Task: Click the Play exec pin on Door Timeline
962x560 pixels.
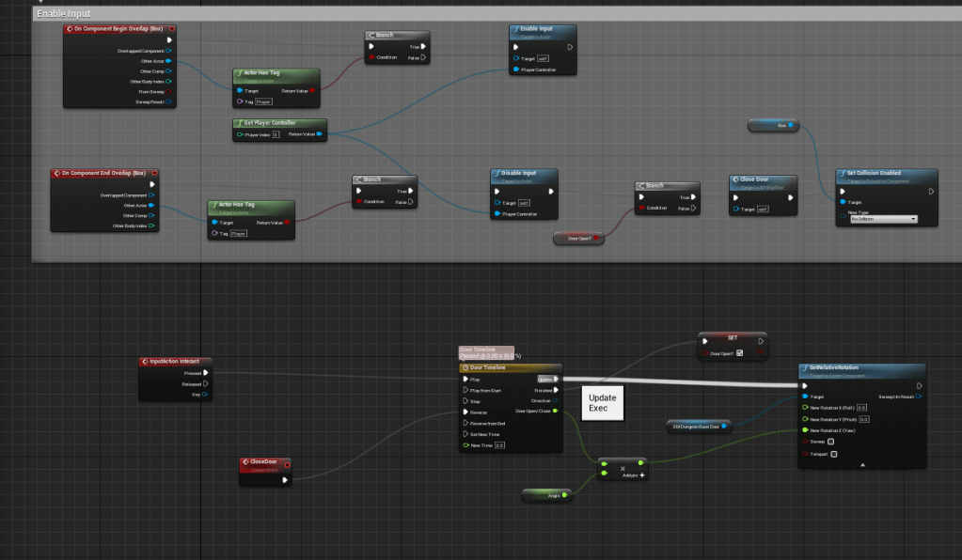Action: point(465,380)
